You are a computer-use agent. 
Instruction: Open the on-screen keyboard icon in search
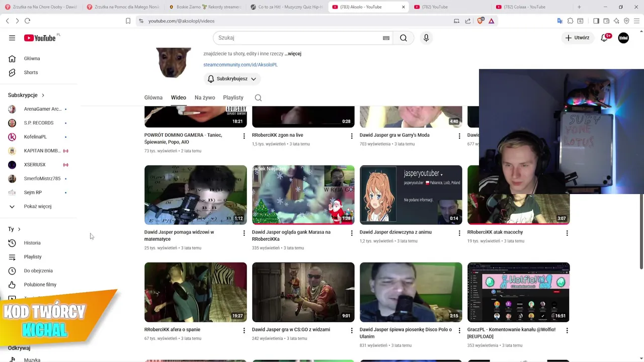pyautogui.click(x=386, y=38)
